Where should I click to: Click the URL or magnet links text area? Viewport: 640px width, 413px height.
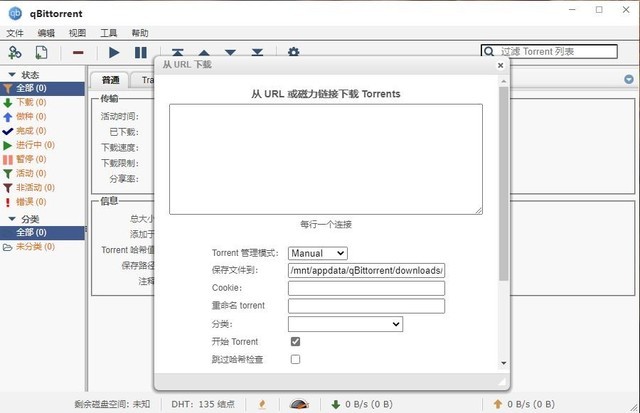(x=326, y=159)
